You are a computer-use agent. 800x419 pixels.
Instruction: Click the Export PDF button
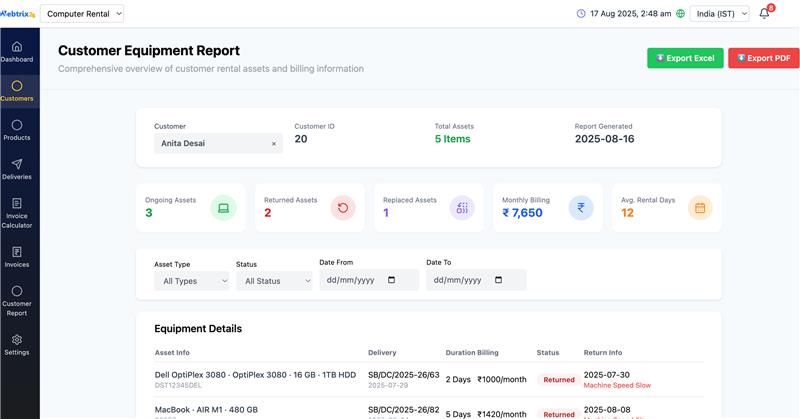coord(763,58)
